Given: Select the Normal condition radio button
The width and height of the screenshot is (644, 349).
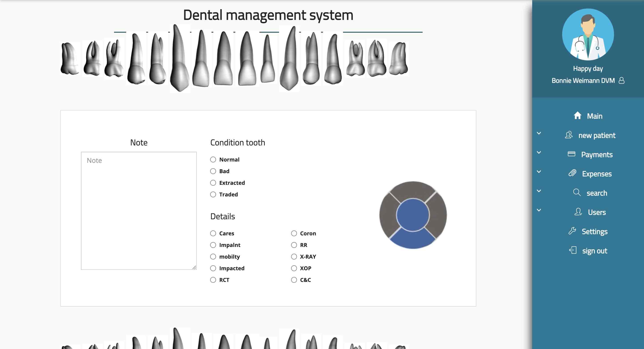Looking at the screenshot, I should pyautogui.click(x=213, y=160).
